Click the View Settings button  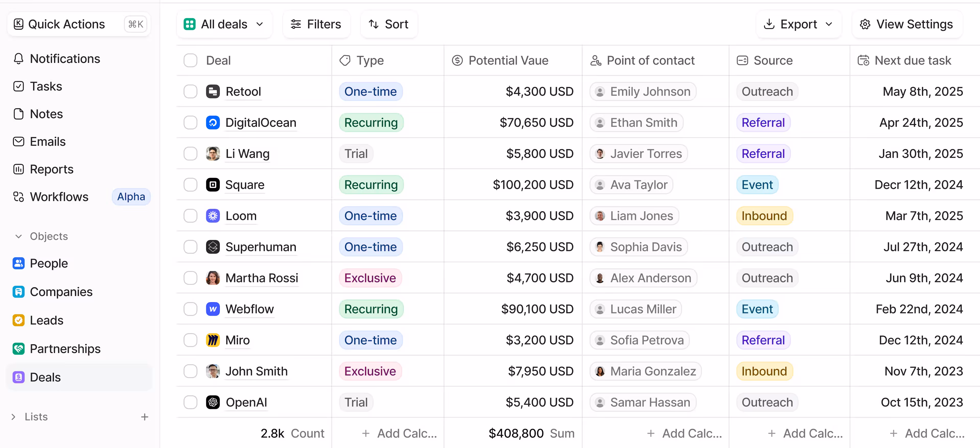tap(907, 24)
